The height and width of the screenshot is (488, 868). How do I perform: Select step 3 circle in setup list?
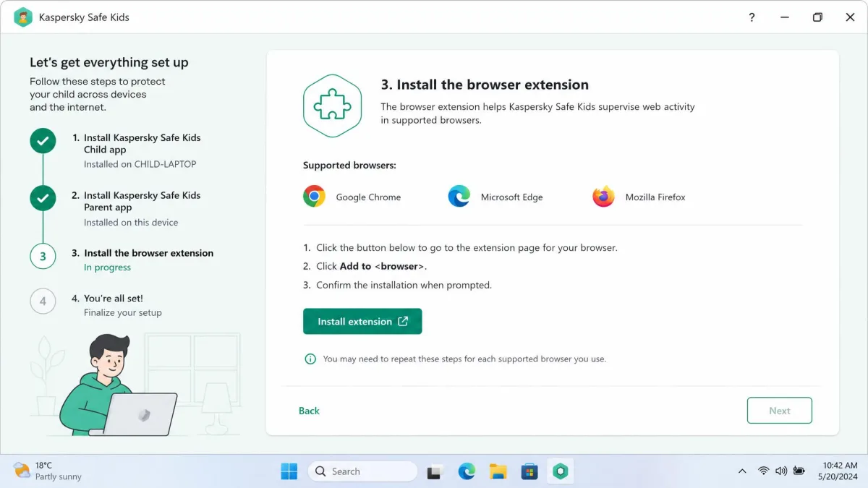(43, 256)
